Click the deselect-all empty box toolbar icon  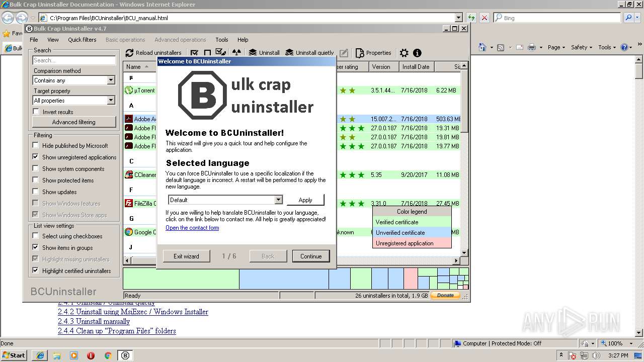click(207, 53)
